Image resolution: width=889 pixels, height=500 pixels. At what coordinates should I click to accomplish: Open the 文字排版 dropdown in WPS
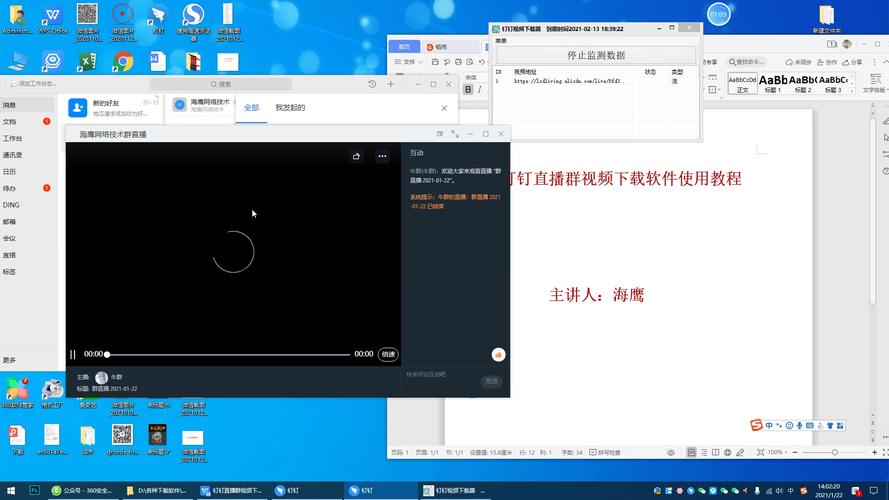[x=875, y=84]
